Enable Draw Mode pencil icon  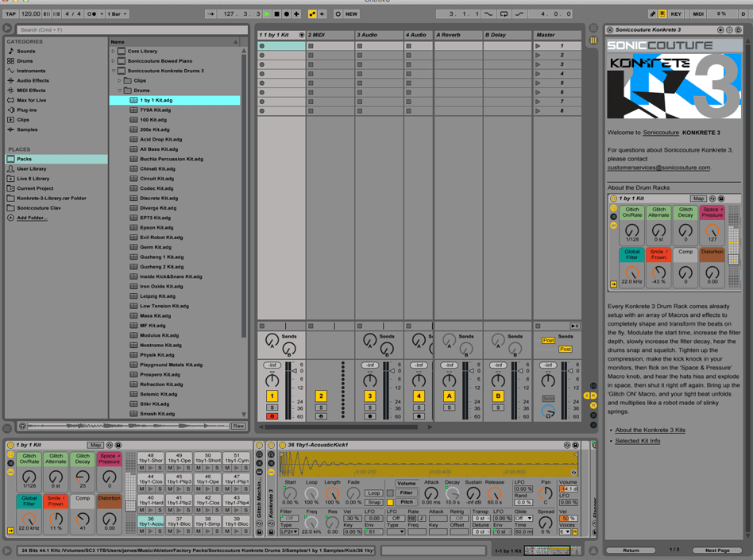(652, 14)
